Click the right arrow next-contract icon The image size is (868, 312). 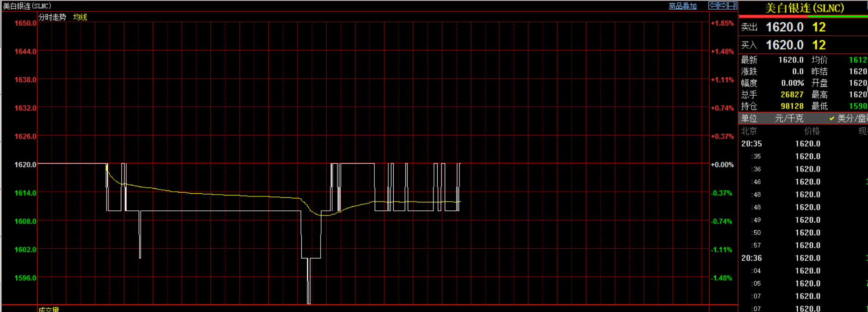723,6
